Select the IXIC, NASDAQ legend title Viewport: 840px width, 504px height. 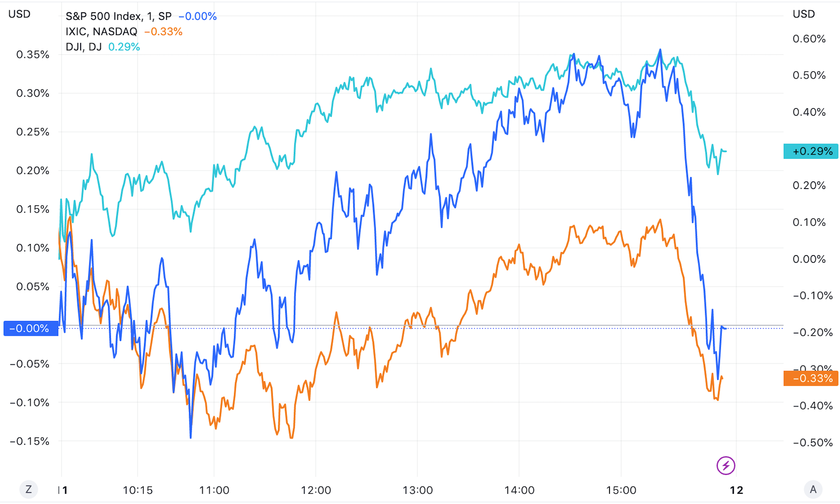[101, 31]
